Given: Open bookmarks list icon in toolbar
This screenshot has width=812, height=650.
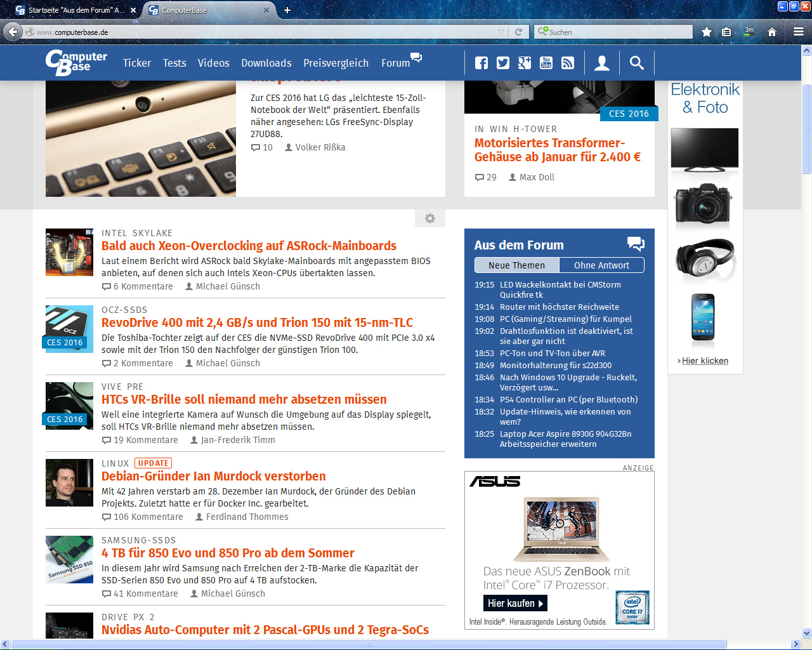Looking at the screenshot, I should [x=726, y=32].
